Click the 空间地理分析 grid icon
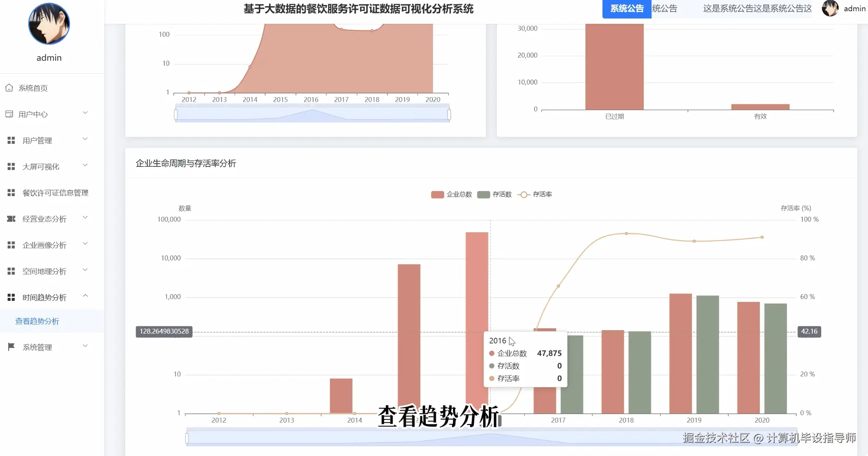 pyautogui.click(x=11, y=271)
